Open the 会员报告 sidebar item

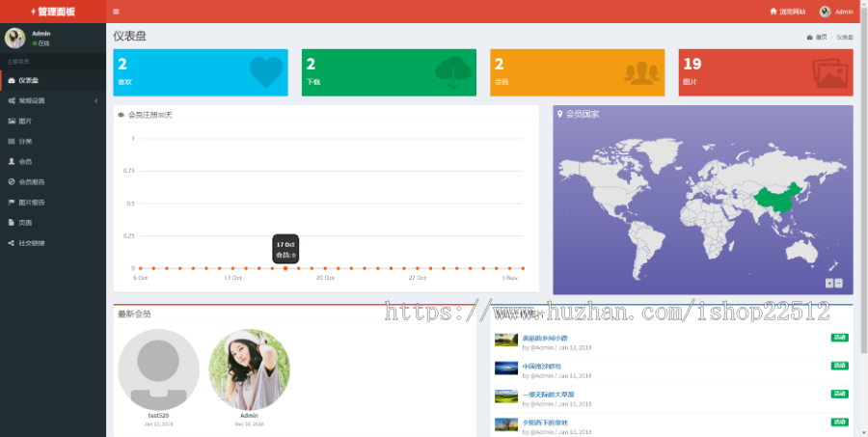pos(53,181)
